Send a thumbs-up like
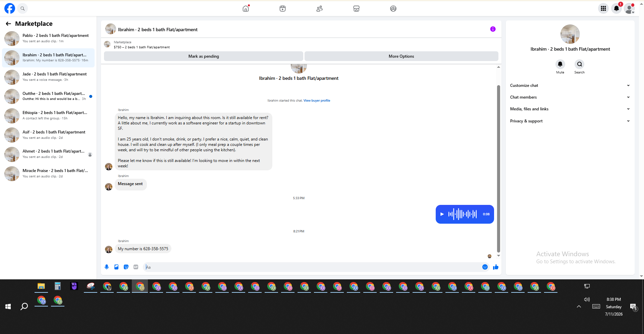This screenshot has width=644, height=334. (496, 267)
